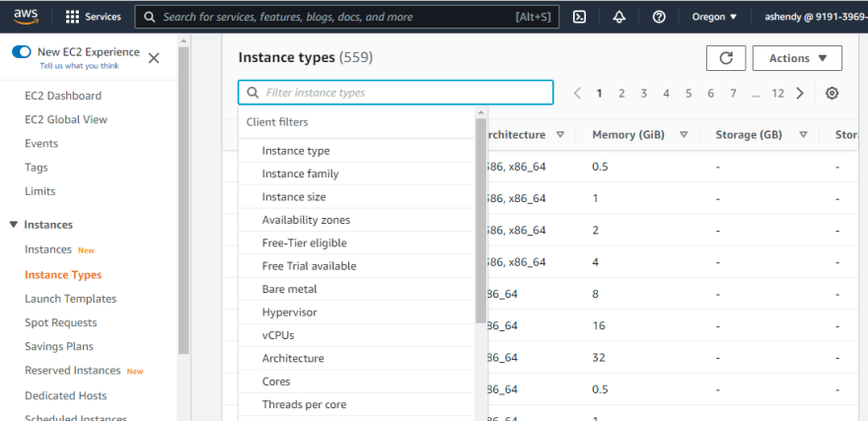Select the Free-Tier eligible filter option
The height and width of the screenshot is (421, 868).
click(x=356, y=243)
